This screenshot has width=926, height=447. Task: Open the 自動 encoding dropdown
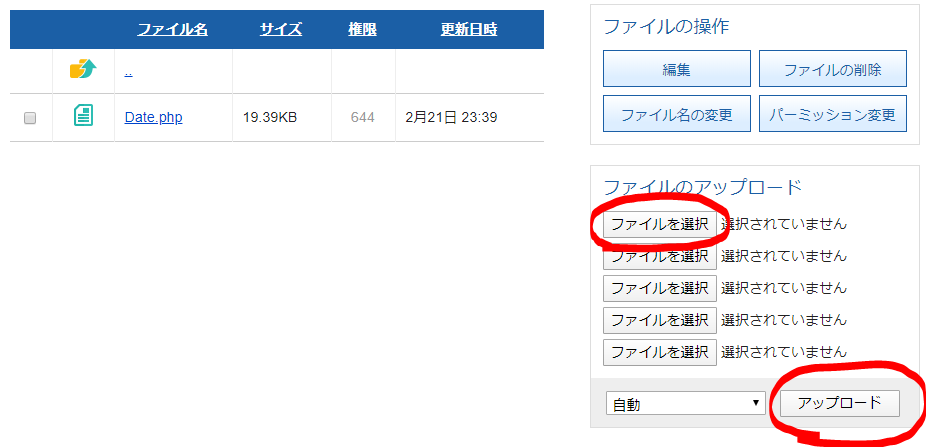pyautogui.click(x=686, y=404)
